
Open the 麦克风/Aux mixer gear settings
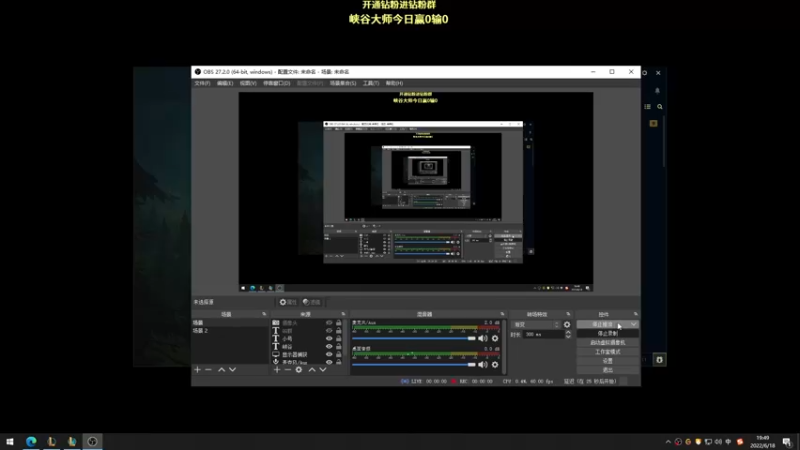[495, 338]
